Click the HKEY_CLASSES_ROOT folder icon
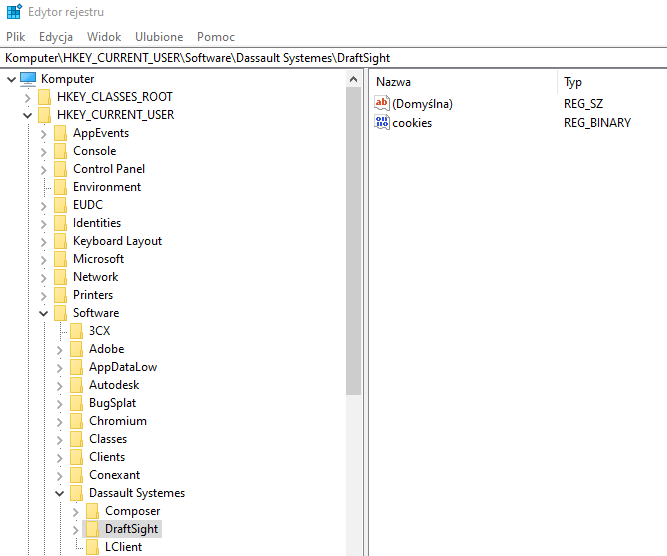This screenshot has height=556, width=667. pos(44,97)
